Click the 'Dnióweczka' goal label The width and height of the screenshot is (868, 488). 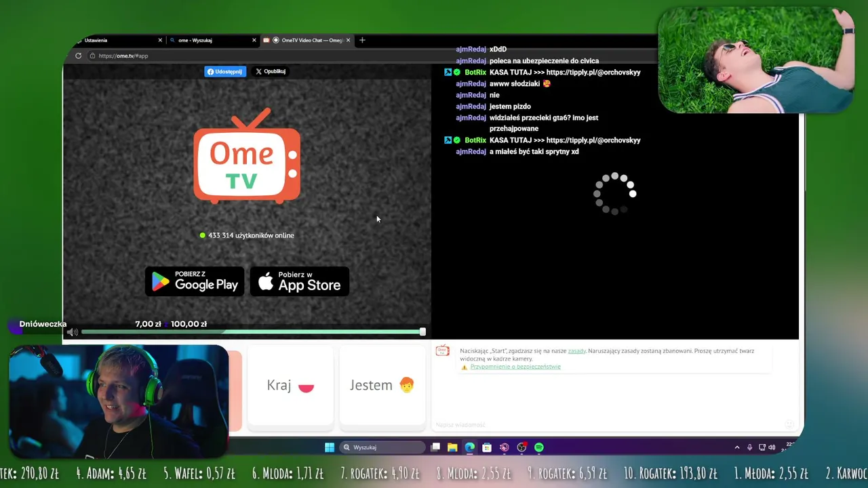pyautogui.click(x=43, y=324)
